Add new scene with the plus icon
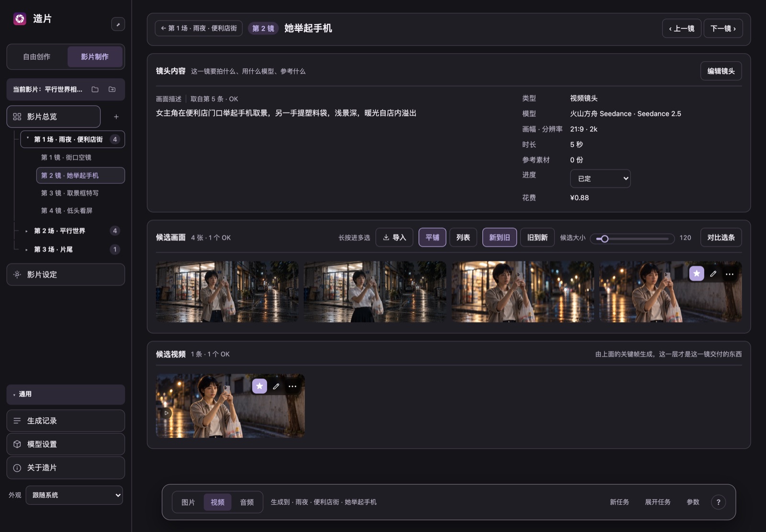 [x=116, y=117]
